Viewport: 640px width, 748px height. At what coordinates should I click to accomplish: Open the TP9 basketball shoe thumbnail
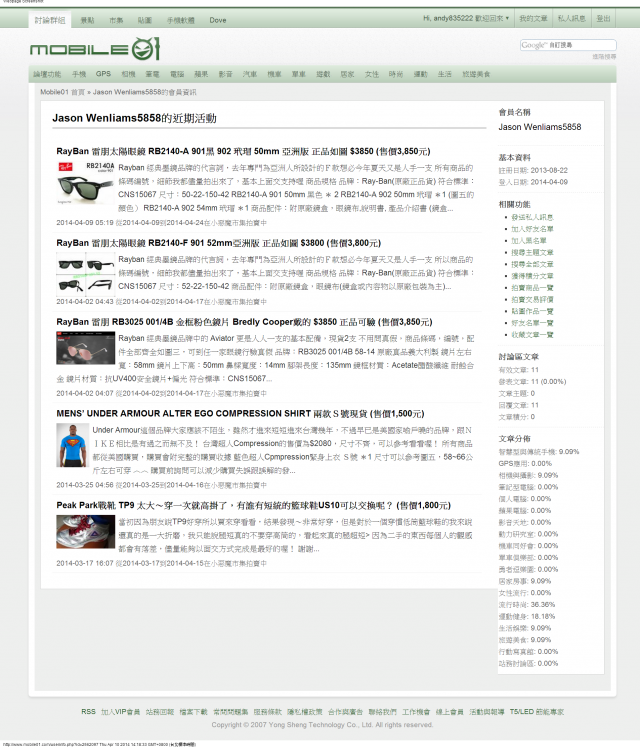pos(85,531)
